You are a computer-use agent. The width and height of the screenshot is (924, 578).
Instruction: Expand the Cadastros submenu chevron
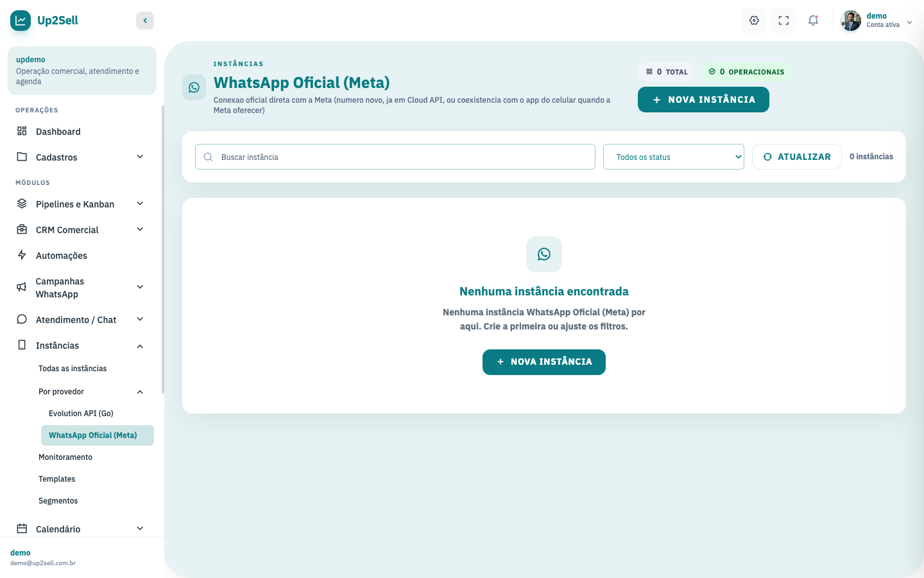[x=140, y=157]
